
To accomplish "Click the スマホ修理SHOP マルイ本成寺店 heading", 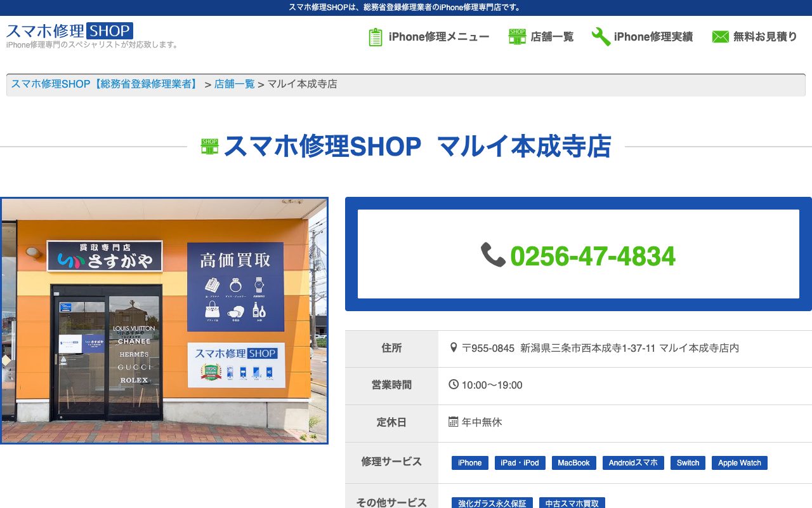I will point(417,147).
